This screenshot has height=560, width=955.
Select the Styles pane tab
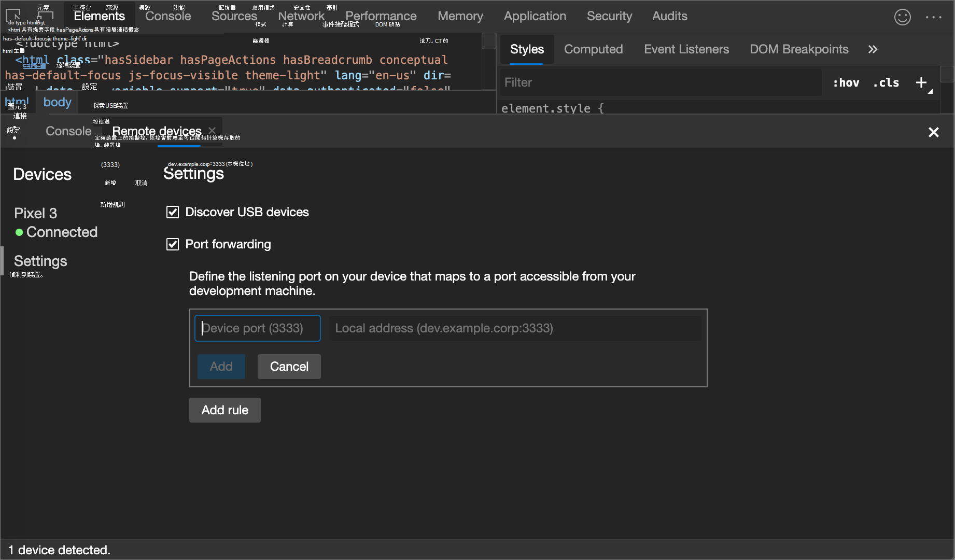pos(527,49)
